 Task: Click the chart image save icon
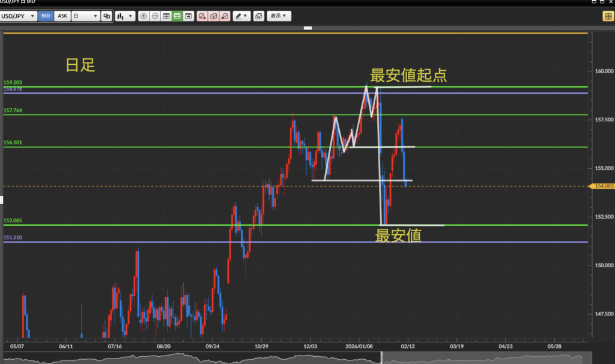[x=258, y=16]
